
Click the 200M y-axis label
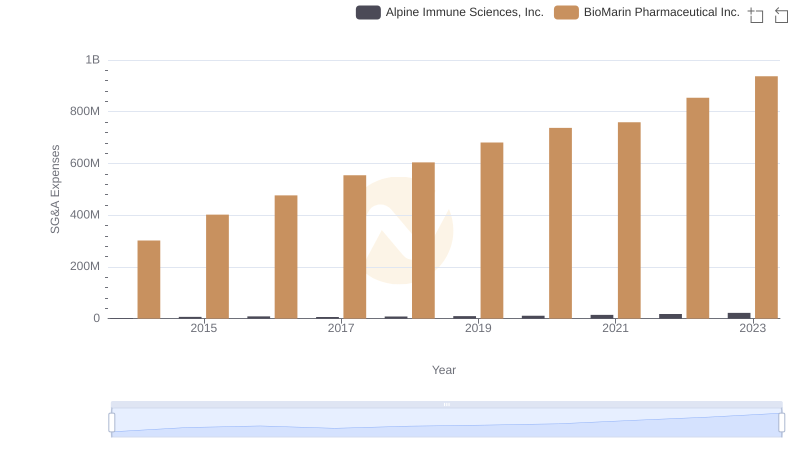pyautogui.click(x=85, y=267)
